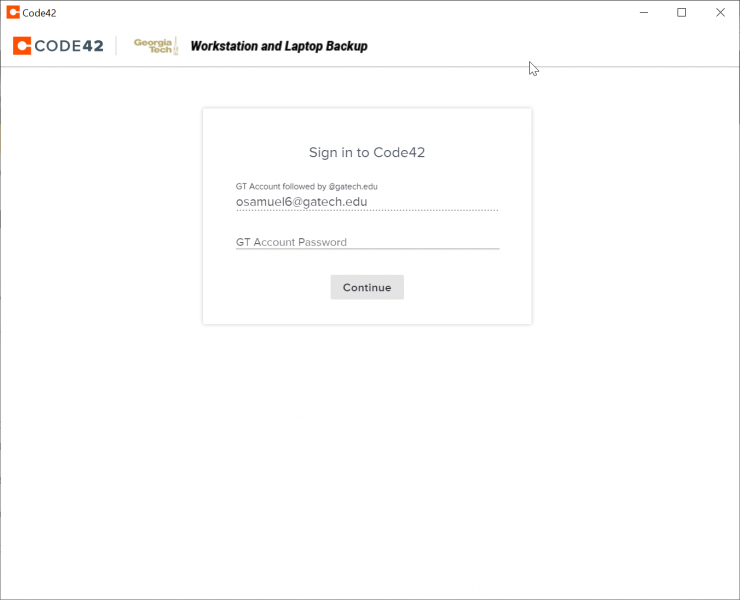The height and width of the screenshot is (600, 740).
Task: Click the osamuel6@gatech.edu username field
Action: pos(367,202)
